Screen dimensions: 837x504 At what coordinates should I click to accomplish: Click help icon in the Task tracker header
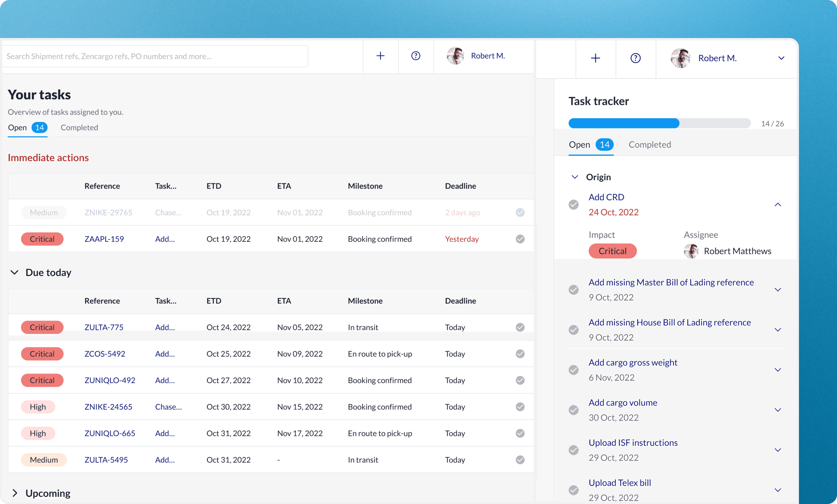click(635, 58)
